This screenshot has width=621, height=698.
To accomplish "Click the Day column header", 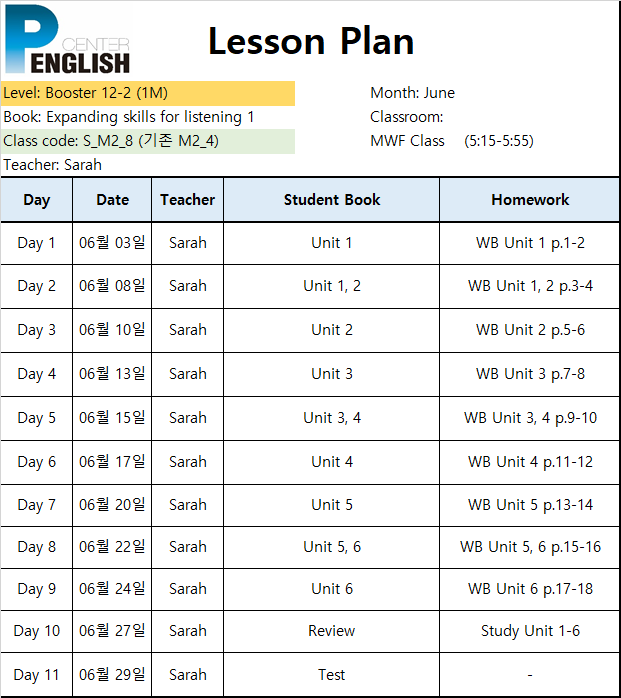I will tap(37, 200).
